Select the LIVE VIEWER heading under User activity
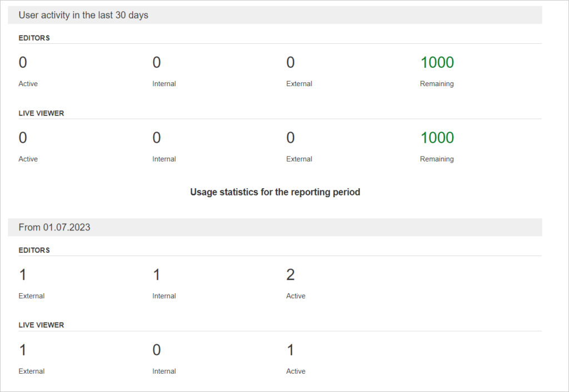 click(41, 113)
